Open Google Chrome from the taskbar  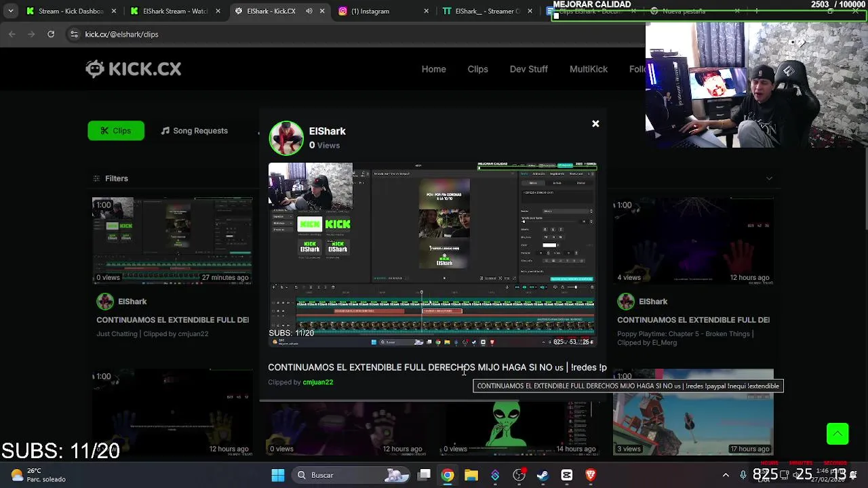448,475
